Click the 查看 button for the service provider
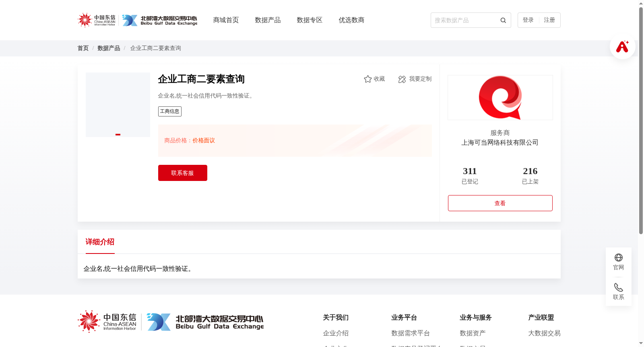 500,203
